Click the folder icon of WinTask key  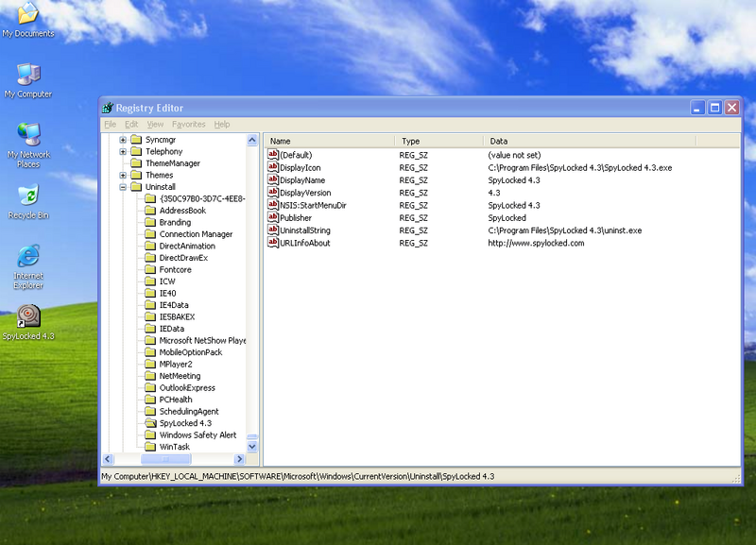click(x=150, y=447)
